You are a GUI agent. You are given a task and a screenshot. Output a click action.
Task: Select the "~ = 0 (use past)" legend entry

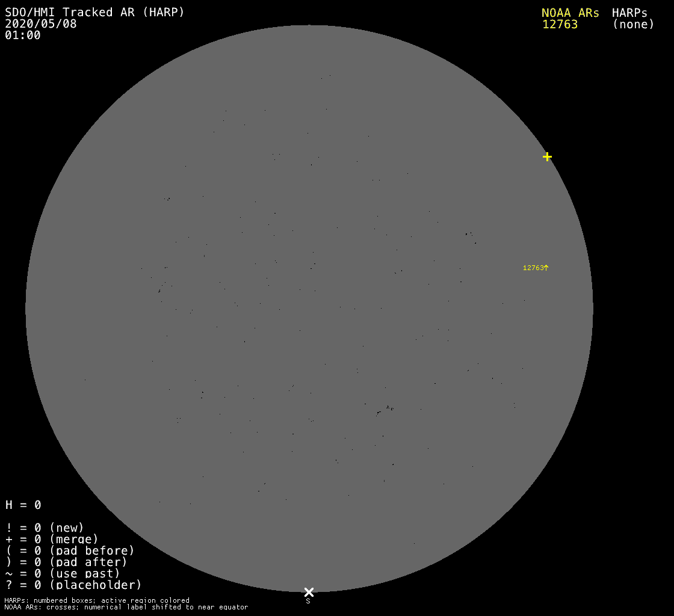pyautogui.click(x=63, y=573)
